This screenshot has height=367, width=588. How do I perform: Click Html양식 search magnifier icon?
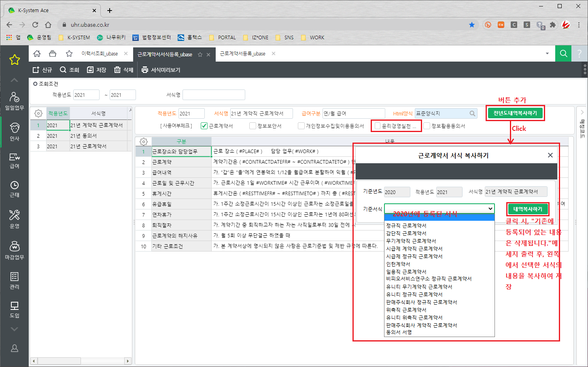[472, 113]
